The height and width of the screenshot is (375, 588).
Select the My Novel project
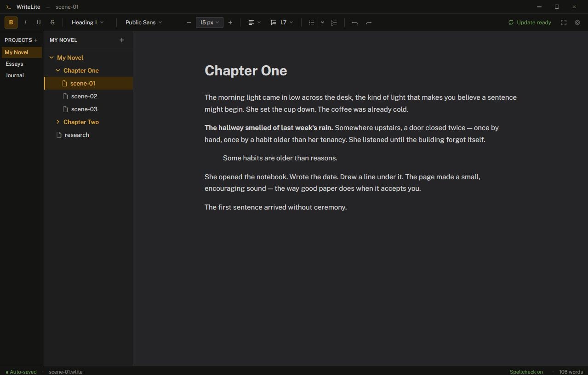pos(22,52)
